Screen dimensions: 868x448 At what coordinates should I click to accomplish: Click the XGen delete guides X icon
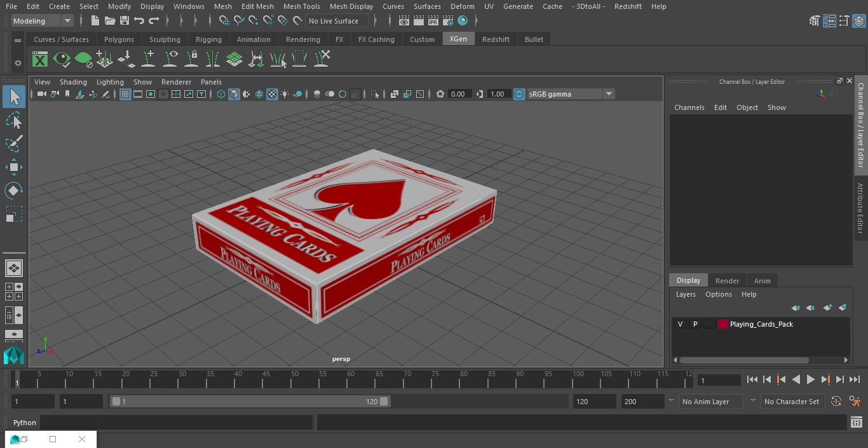(322, 58)
